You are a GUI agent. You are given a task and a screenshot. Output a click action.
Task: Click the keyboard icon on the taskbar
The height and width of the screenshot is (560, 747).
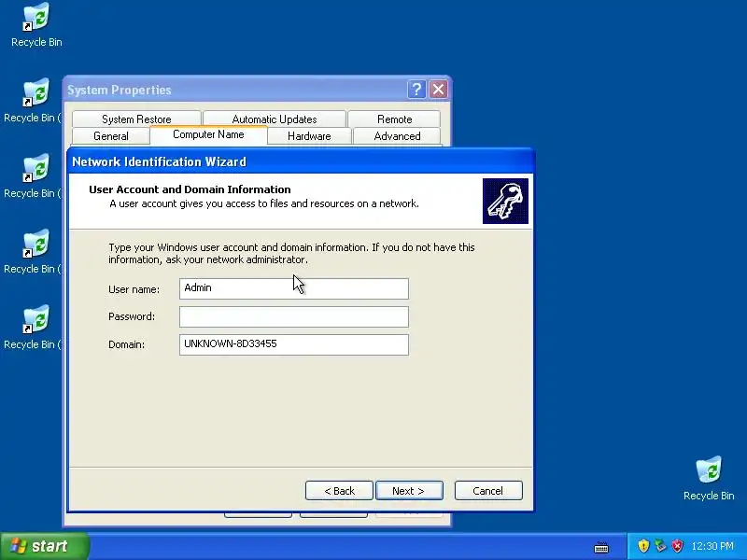click(x=601, y=547)
